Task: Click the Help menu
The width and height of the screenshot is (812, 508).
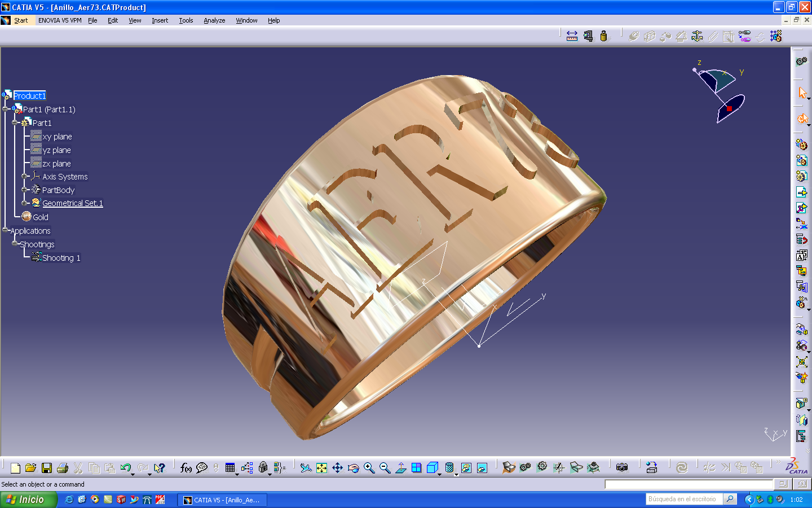Action: tap(273, 20)
